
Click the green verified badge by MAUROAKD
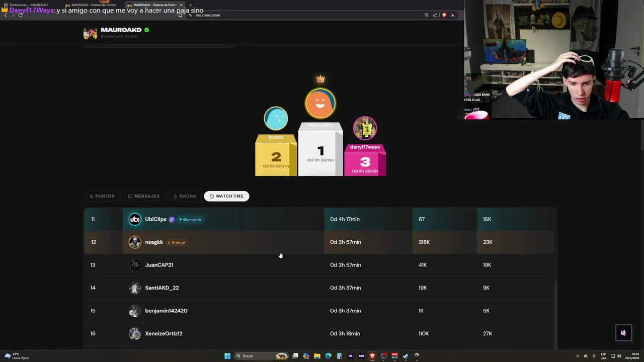[x=146, y=30]
